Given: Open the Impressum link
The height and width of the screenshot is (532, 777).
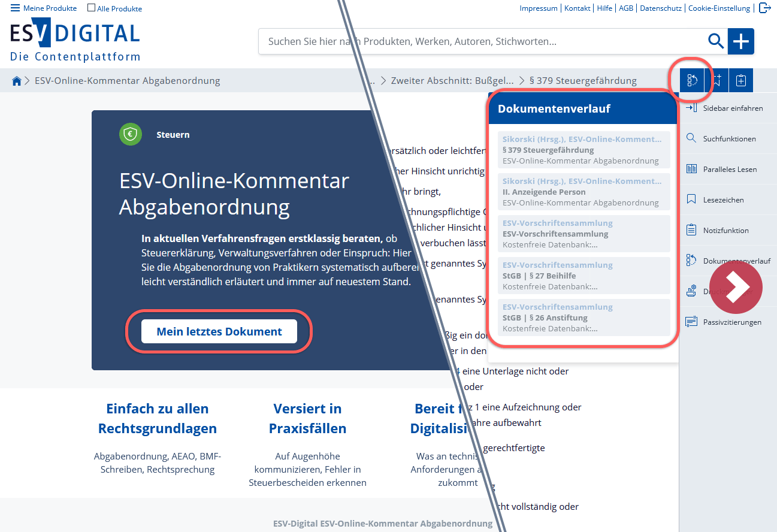Looking at the screenshot, I should (539, 8).
